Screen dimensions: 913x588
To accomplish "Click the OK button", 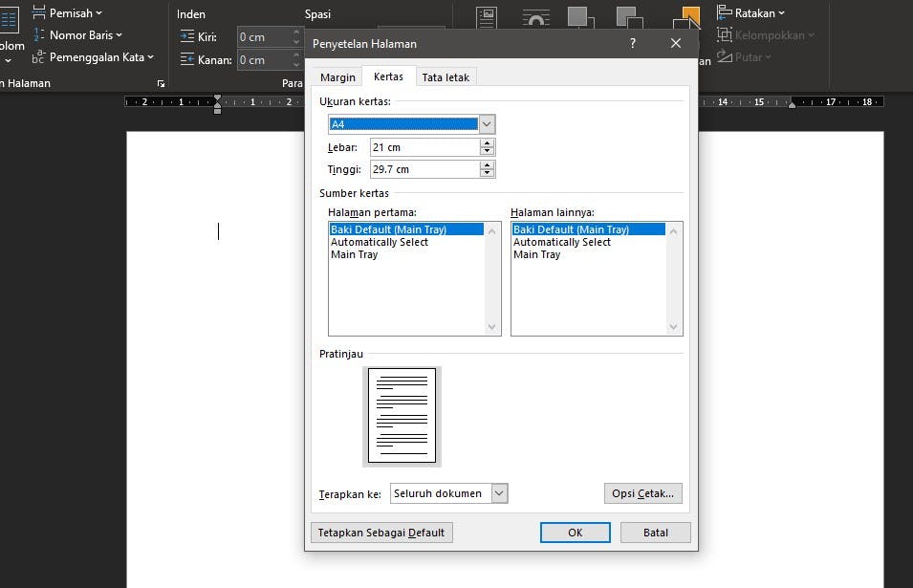I will [x=575, y=533].
